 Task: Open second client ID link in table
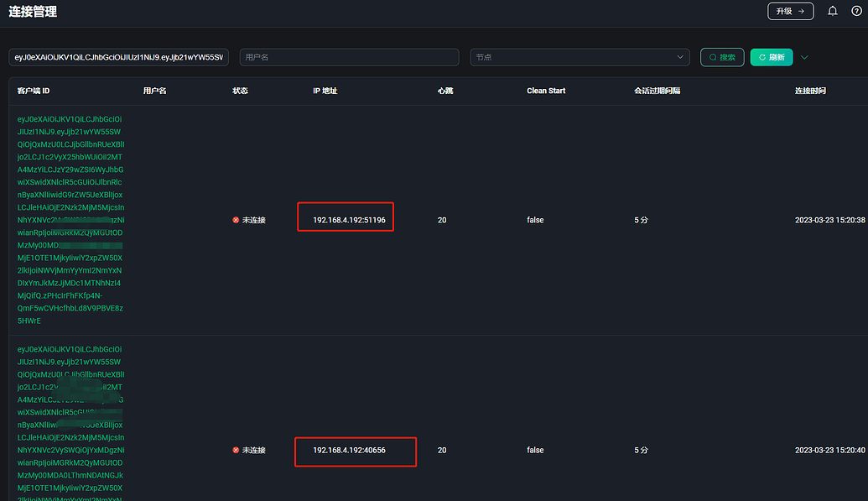[x=70, y=424]
